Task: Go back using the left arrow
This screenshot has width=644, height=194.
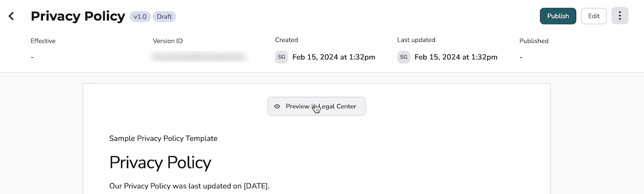Action: (11, 16)
